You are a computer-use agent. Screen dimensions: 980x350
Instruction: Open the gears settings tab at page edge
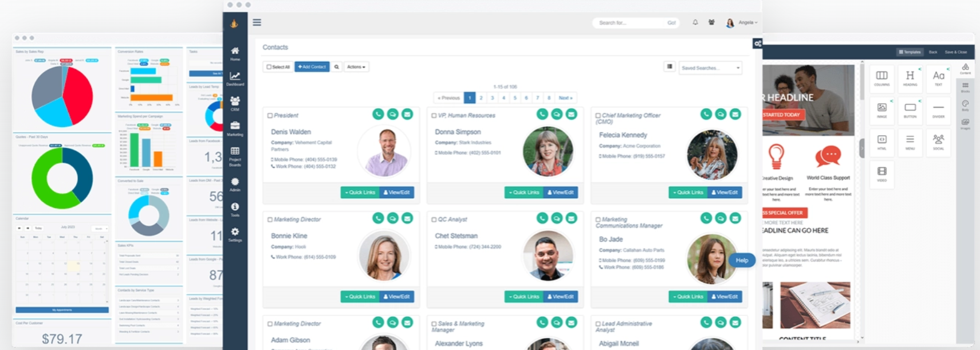point(757,44)
